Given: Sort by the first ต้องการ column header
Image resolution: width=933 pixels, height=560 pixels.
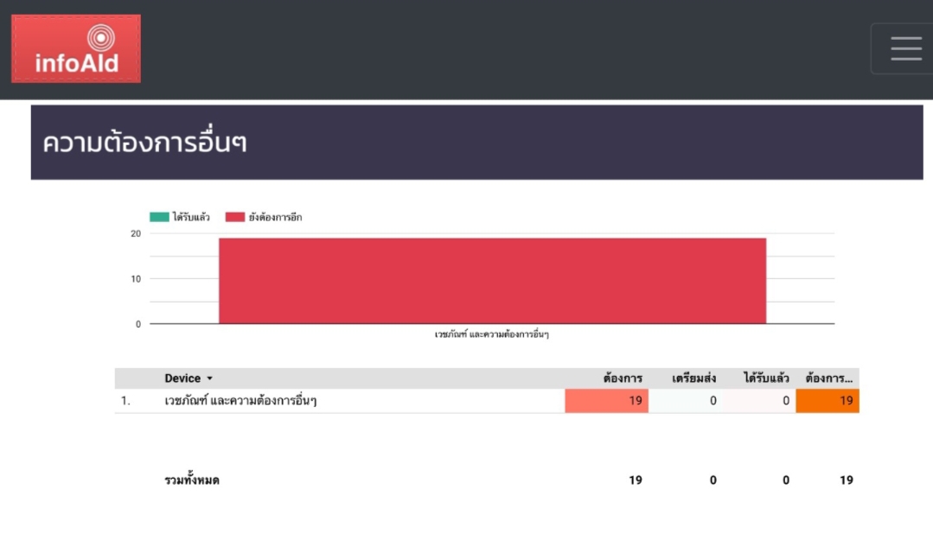Looking at the screenshot, I should (x=623, y=379).
